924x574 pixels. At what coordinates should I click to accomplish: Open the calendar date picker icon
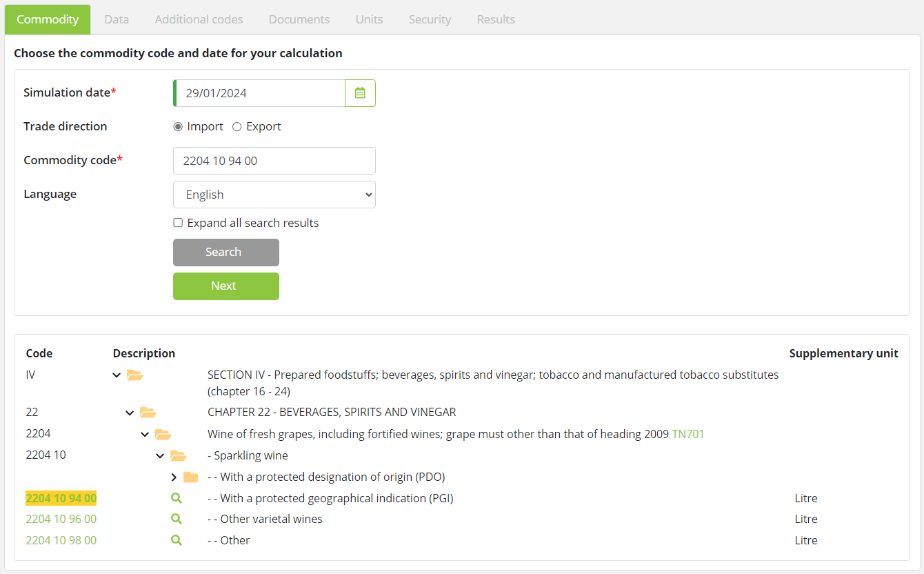click(x=360, y=93)
